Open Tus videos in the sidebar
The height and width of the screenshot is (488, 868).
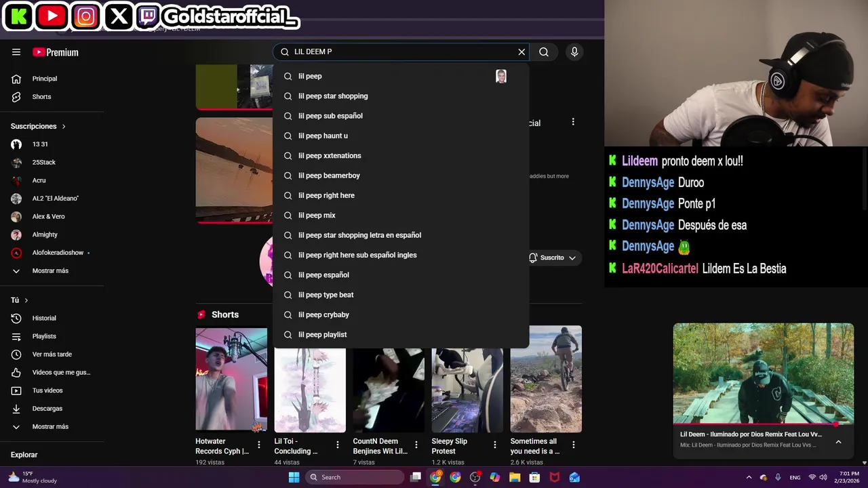click(52, 390)
